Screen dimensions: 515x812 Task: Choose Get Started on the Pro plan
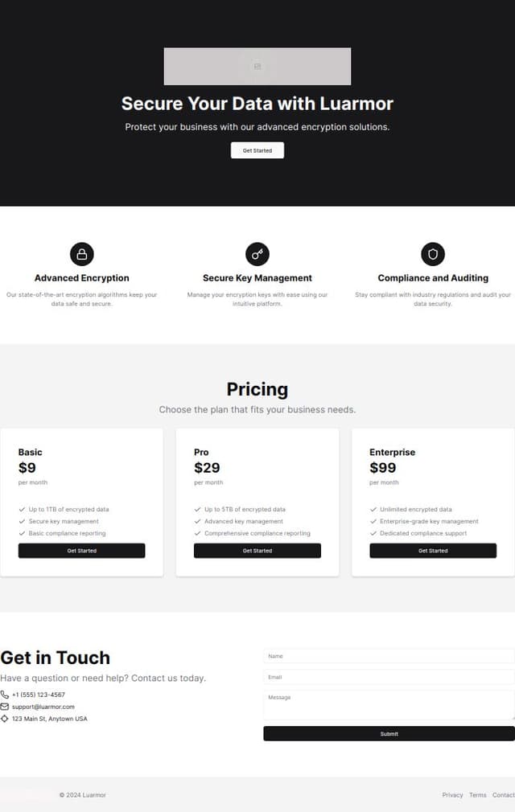pyautogui.click(x=257, y=551)
